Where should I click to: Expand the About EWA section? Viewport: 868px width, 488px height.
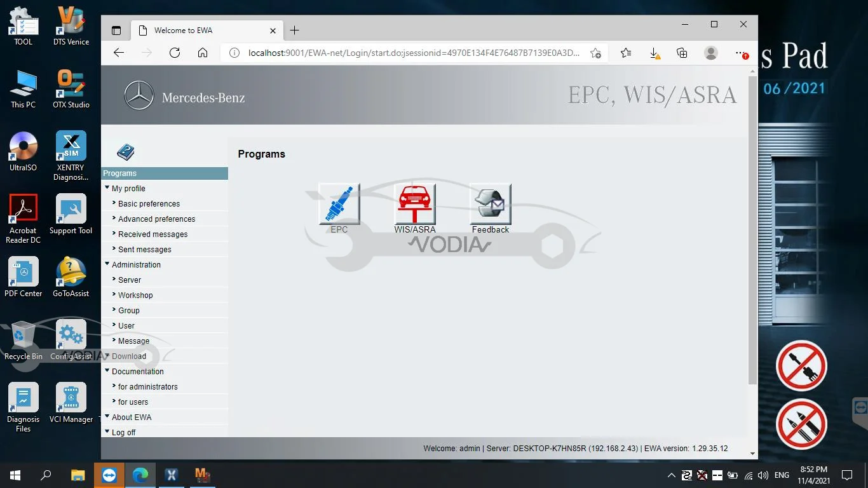coord(107,416)
